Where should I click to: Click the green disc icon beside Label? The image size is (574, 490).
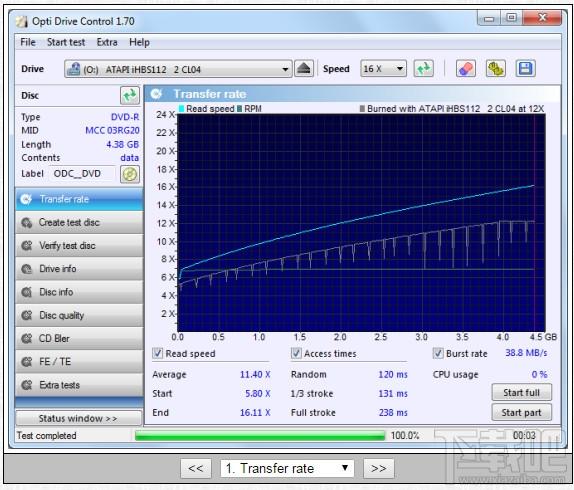click(x=130, y=174)
